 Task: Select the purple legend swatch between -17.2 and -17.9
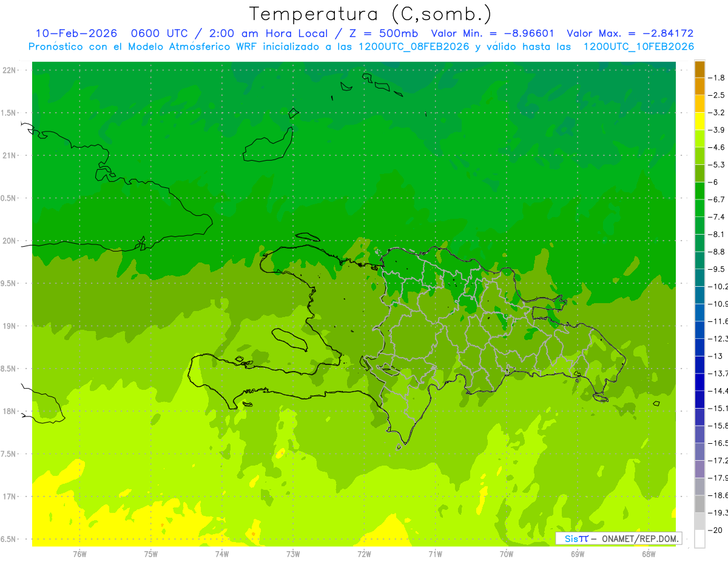699,469
